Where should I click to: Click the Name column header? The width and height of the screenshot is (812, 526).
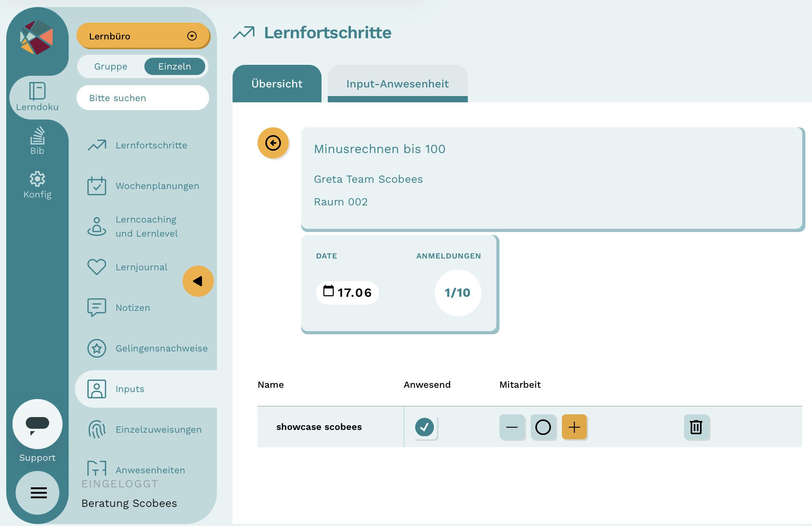271,385
